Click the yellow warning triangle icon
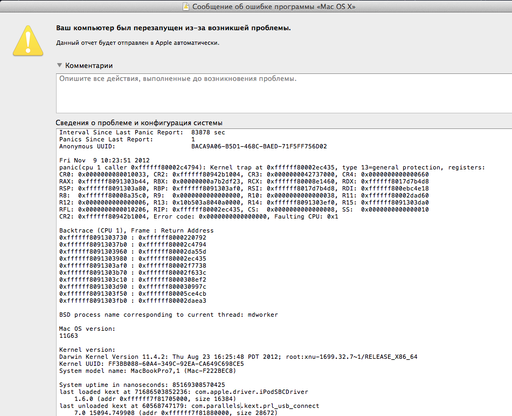The height and width of the screenshot is (416, 512). [28, 41]
